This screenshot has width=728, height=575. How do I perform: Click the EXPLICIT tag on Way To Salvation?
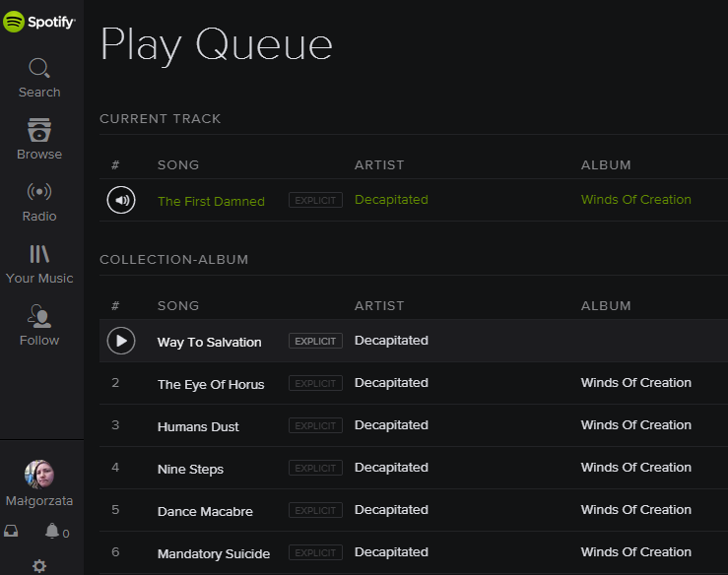(x=315, y=341)
